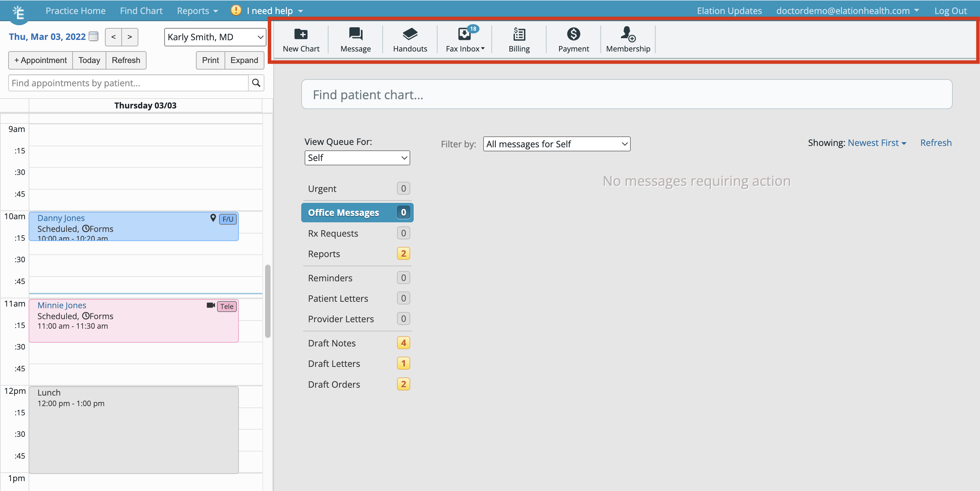
Task: Click the calendar vertical scrollbar
Action: point(267,301)
